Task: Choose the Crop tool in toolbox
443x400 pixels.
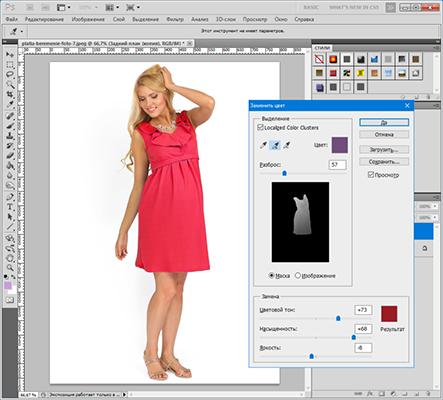Action: [10, 94]
